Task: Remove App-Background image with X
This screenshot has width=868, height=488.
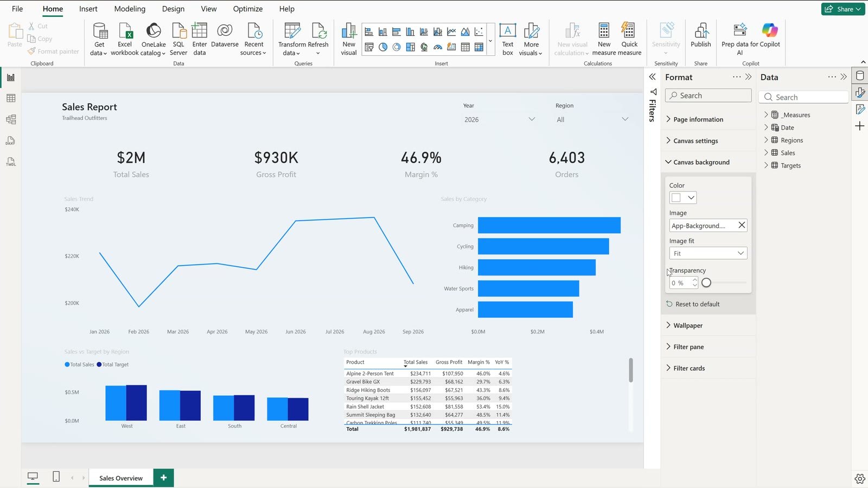Action: click(742, 225)
